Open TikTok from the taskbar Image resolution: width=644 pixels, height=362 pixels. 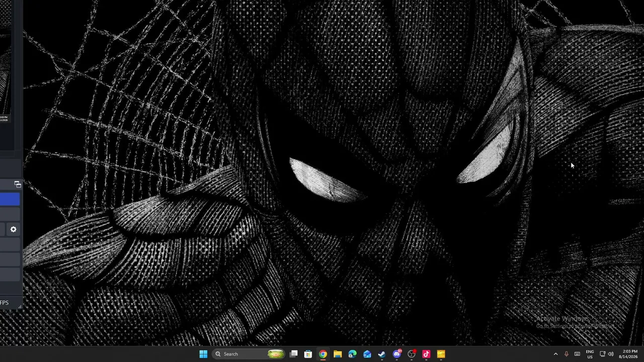[426, 354]
